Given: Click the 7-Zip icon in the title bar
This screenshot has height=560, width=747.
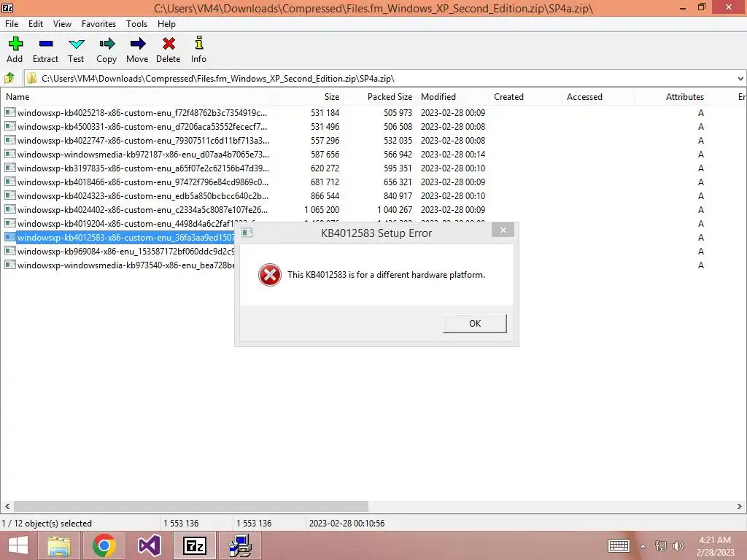Looking at the screenshot, I should point(7,7).
